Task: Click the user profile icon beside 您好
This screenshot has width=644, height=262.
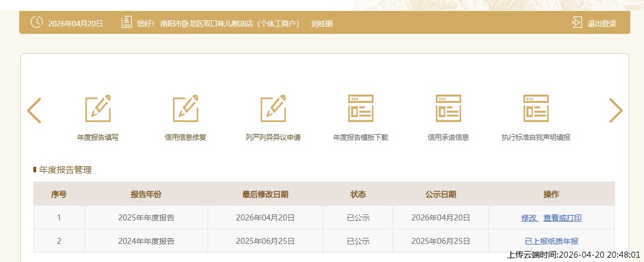Action: coord(127,22)
